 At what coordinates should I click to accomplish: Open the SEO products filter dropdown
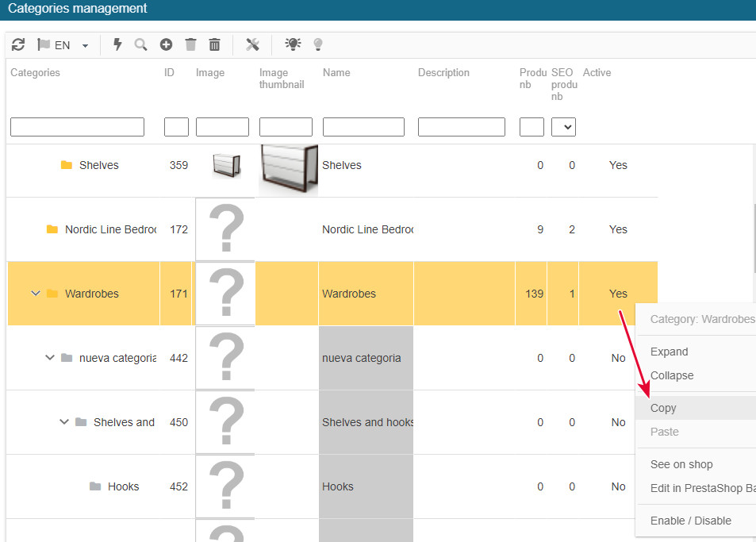point(563,127)
